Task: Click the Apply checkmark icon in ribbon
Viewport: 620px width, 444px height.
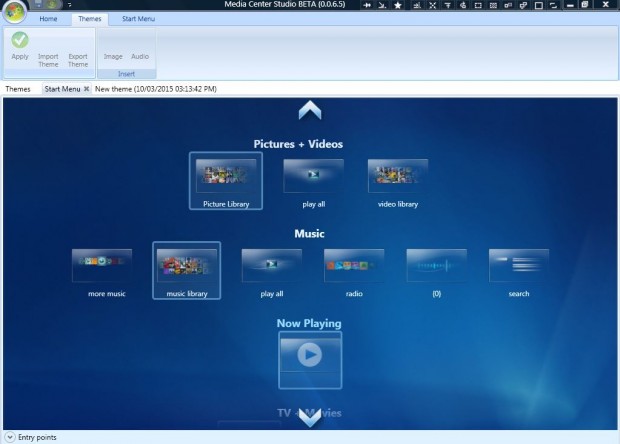Action: coord(20,40)
